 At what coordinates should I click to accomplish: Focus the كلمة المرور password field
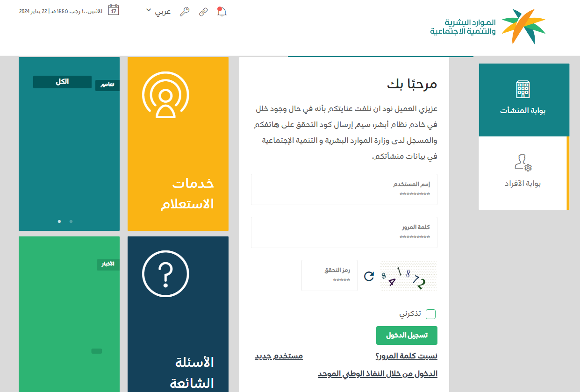coord(344,233)
